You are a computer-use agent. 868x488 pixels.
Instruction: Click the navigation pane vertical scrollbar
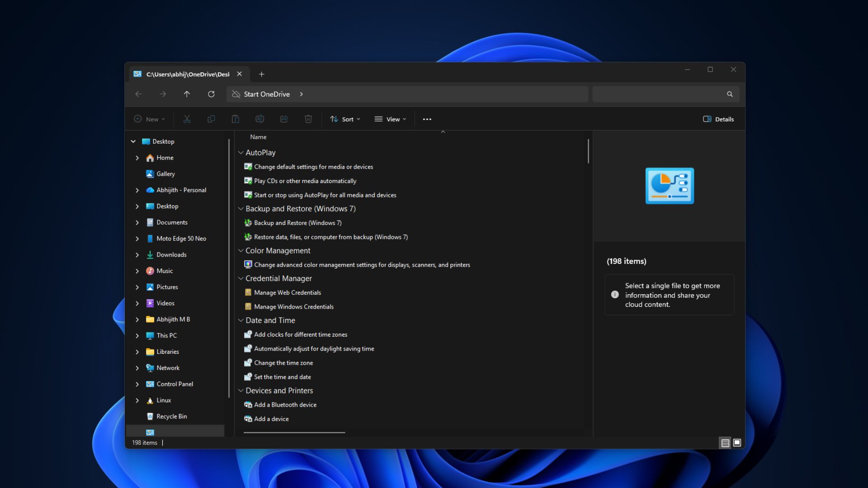tap(229, 268)
